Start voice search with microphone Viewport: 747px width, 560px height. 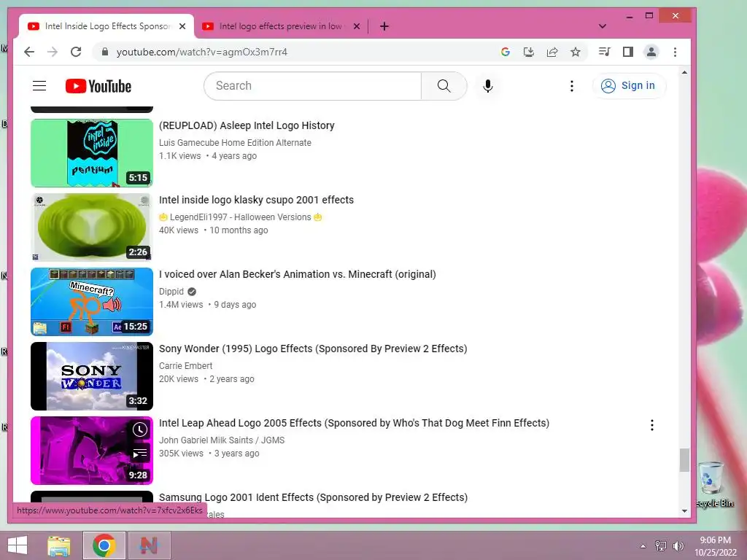point(487,86)
